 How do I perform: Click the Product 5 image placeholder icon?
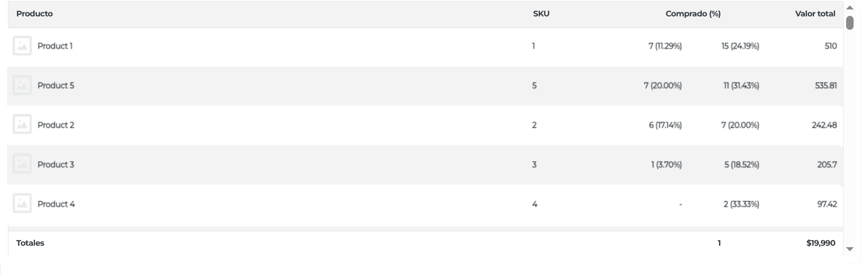pyautogui.click(x=22, y=85)
